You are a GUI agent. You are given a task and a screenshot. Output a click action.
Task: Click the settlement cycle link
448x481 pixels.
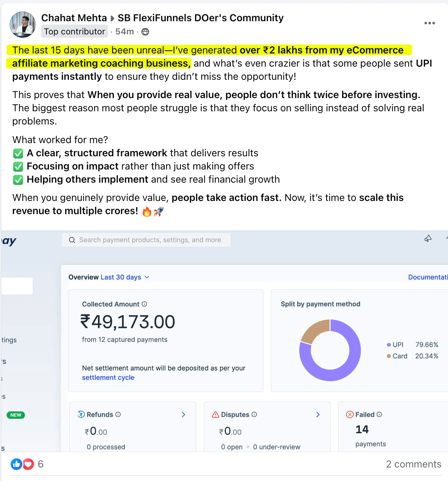tap(108, 377)
